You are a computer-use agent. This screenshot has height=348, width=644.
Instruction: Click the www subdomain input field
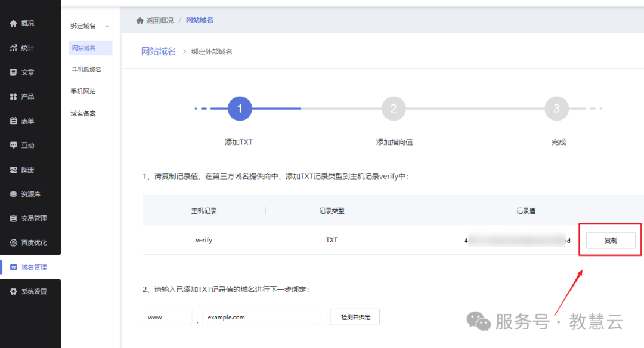tap(167, 317)
